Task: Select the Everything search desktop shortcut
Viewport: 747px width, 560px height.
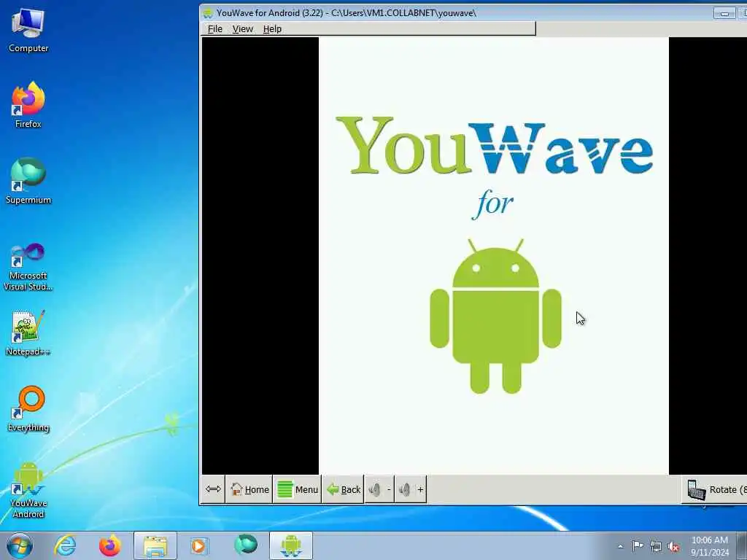Action: coord(28,408)
